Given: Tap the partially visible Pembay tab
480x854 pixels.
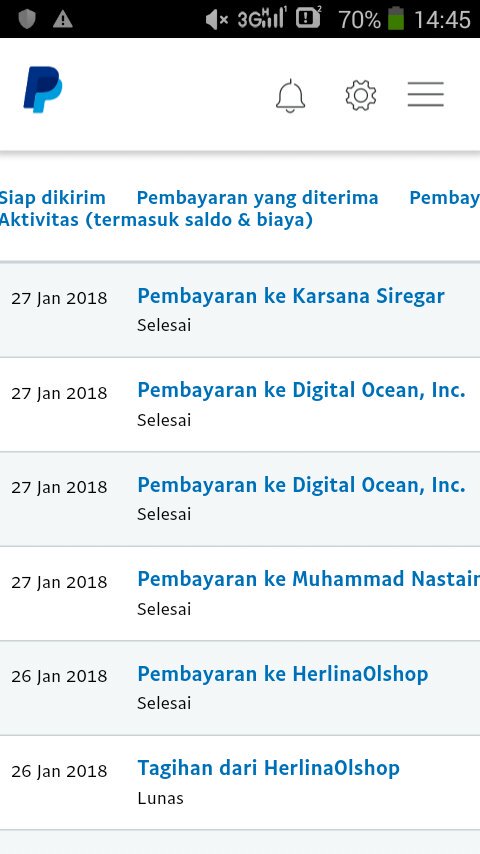Looking at the screenshot, I should 445,198.
